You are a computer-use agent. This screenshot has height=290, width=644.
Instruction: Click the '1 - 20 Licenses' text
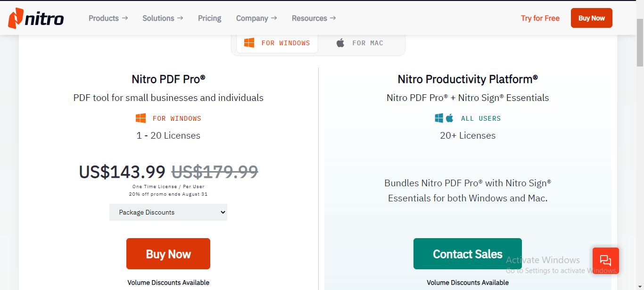[168, 135]
